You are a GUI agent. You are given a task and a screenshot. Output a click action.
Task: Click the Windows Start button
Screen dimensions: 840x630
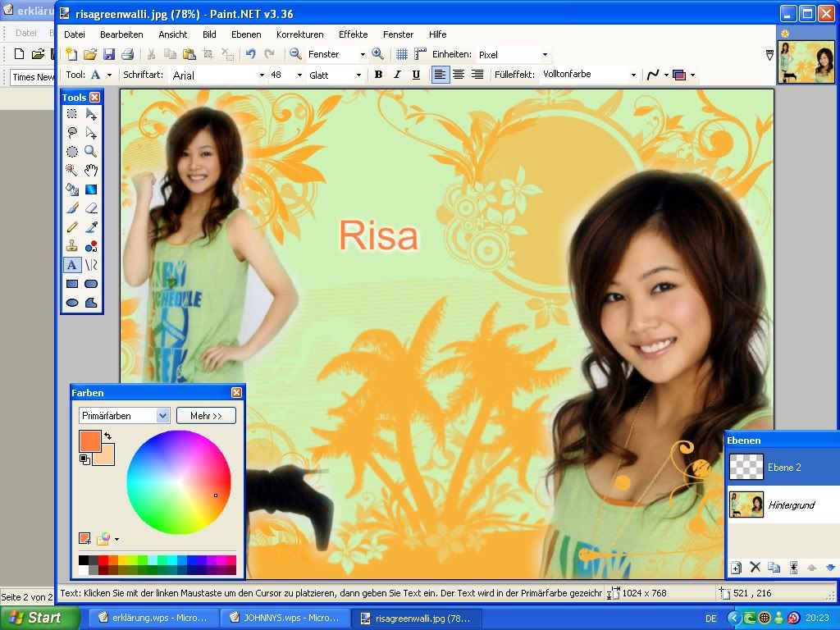tap(39, 618)
